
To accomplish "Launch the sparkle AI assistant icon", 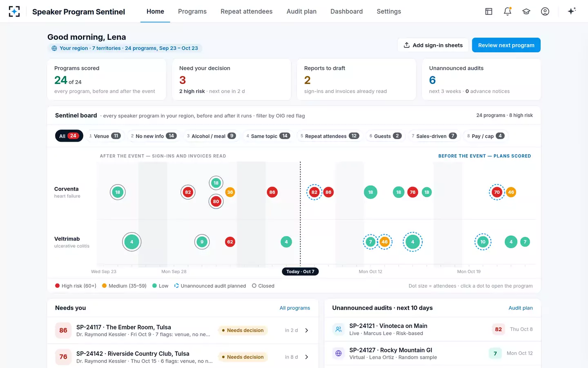I will [572, 11].
